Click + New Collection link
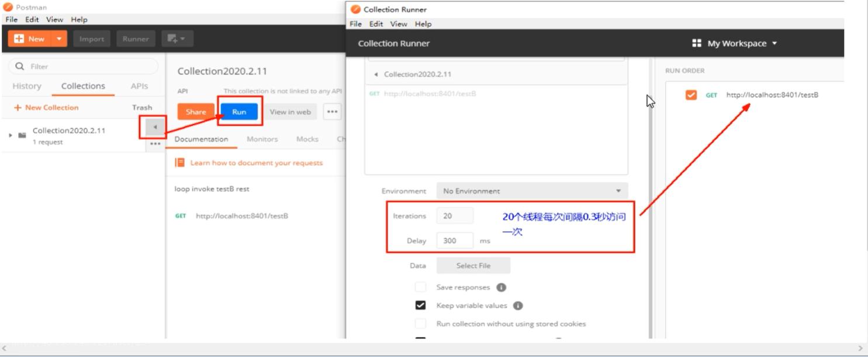 coord(46,108)
